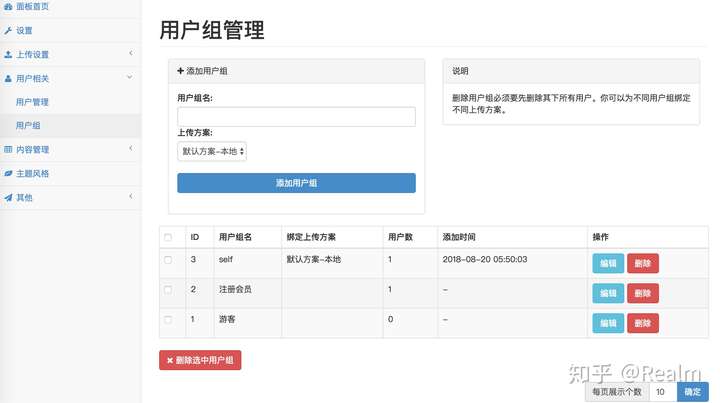Click the blue 添加用户组 submit button

tap(296, 183)
